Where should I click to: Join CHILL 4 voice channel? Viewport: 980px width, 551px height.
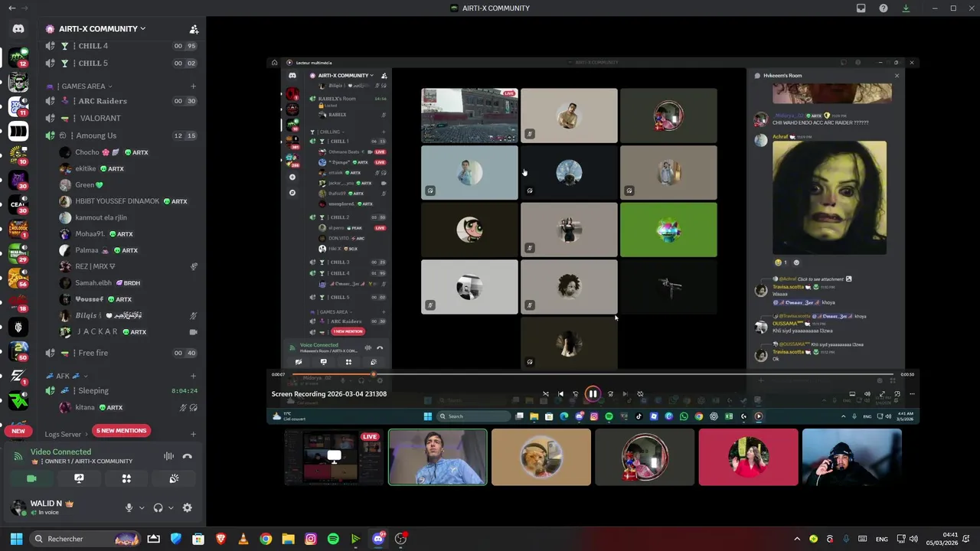tap(121, 46)
